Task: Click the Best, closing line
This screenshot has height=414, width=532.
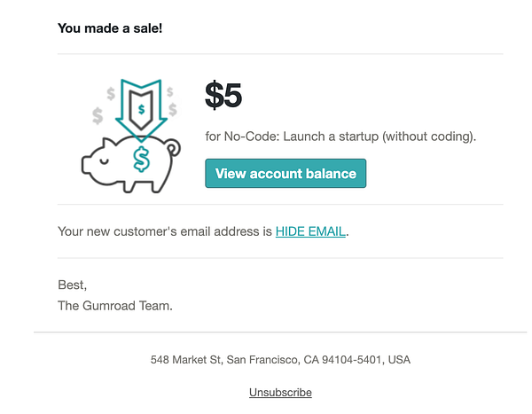Action: click(73, 285)
